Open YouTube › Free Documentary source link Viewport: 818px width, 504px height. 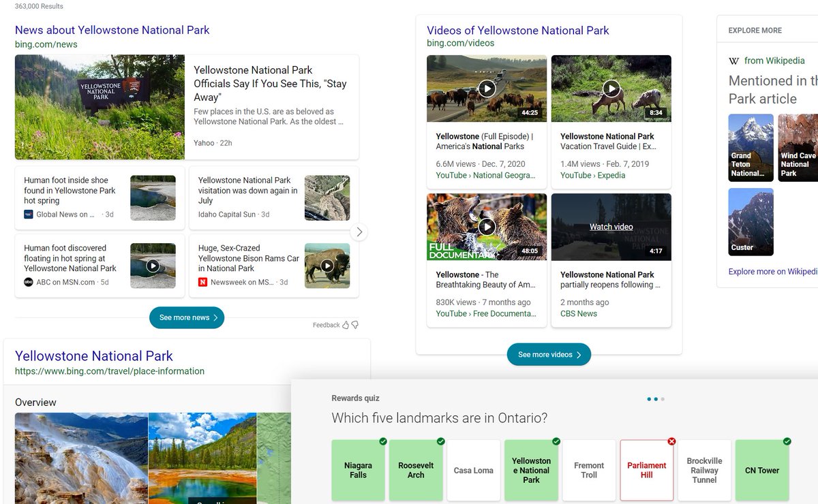coord(486,313)
